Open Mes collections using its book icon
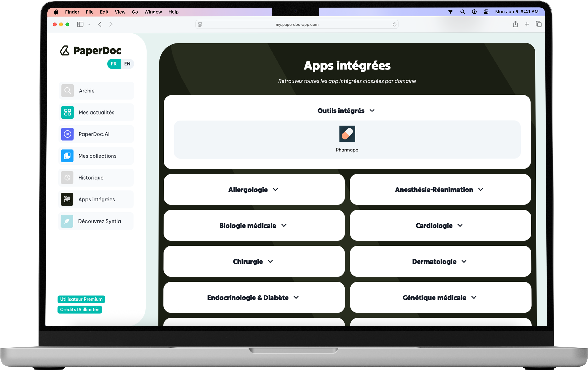 tap(67, 156)
